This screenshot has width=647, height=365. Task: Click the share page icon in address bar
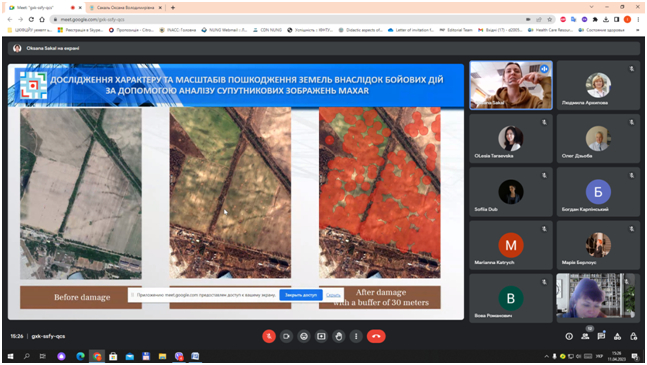[539, 19]
